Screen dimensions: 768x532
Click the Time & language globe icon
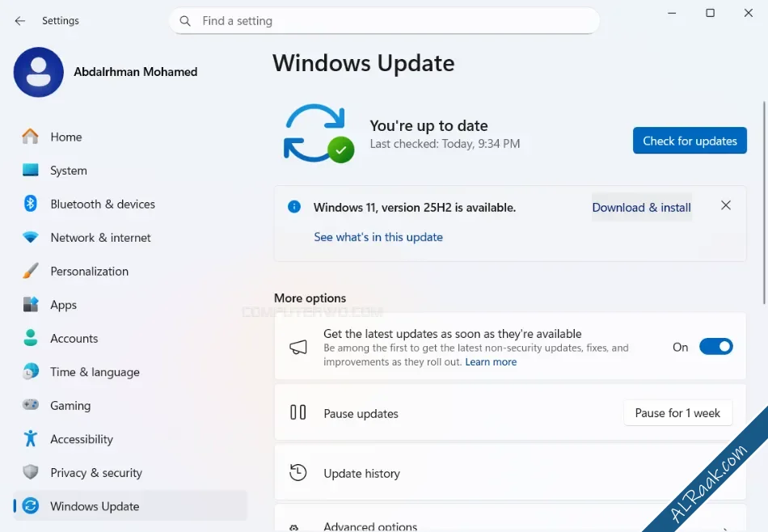click(31, 371)
